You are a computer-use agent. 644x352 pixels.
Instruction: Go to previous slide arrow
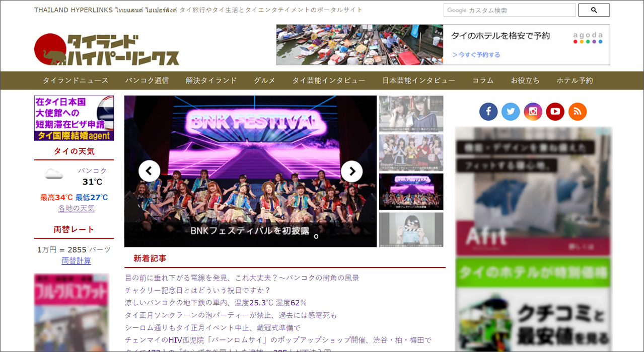pos(149,171)
